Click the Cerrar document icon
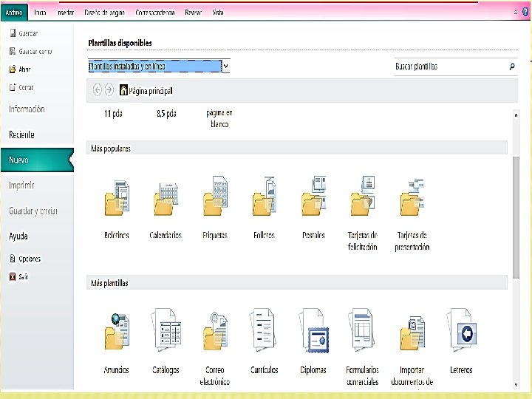 pyautogui.click(x=13, y=87)
